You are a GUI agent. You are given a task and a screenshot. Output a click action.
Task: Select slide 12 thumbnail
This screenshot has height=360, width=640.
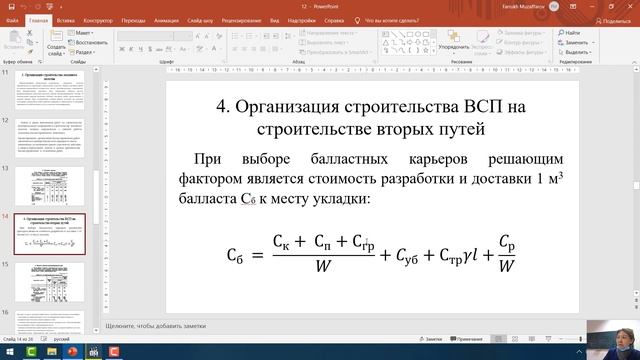[49, 138]
